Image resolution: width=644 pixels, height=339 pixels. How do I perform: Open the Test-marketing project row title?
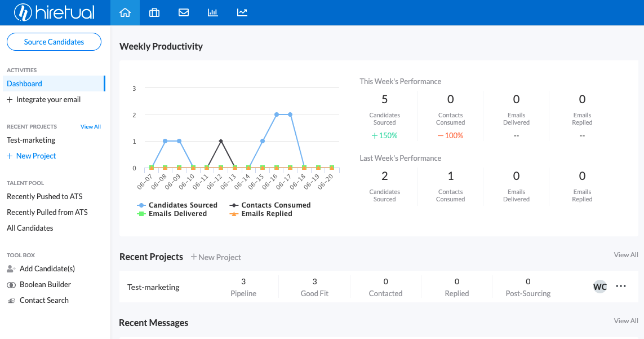(x=153, y=287)
